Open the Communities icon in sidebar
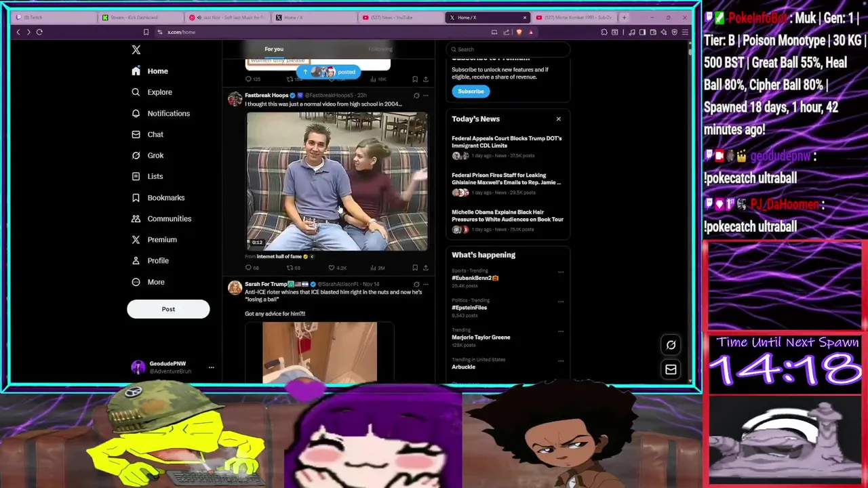This screenshot has height=488, width=868. 136,218
